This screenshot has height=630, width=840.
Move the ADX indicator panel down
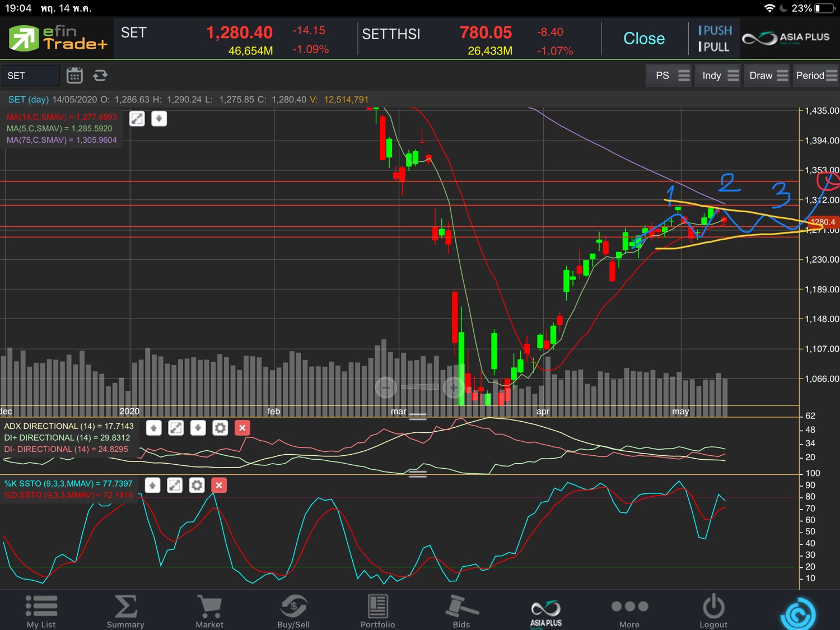[x=198, y=428]
